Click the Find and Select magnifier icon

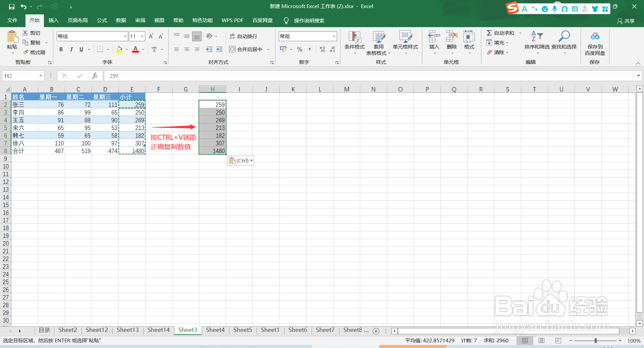pyautogui.click(x=564, y=36)
